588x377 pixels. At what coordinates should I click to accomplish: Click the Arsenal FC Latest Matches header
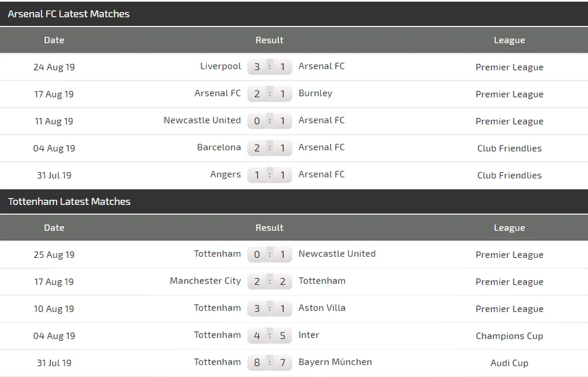coord(68,14)
